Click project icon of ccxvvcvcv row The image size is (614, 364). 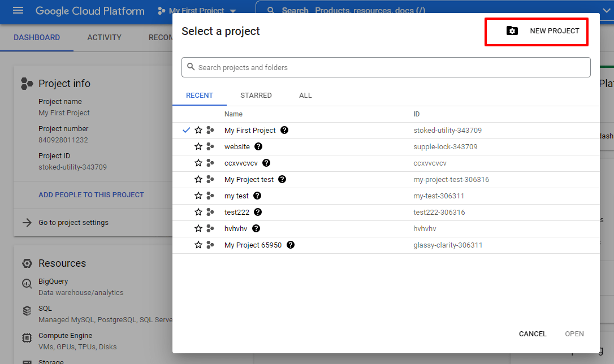click(x=210, y=163)
